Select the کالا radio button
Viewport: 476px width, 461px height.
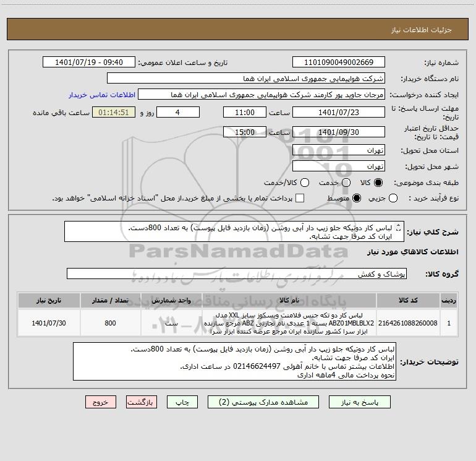tap(378, 183)
